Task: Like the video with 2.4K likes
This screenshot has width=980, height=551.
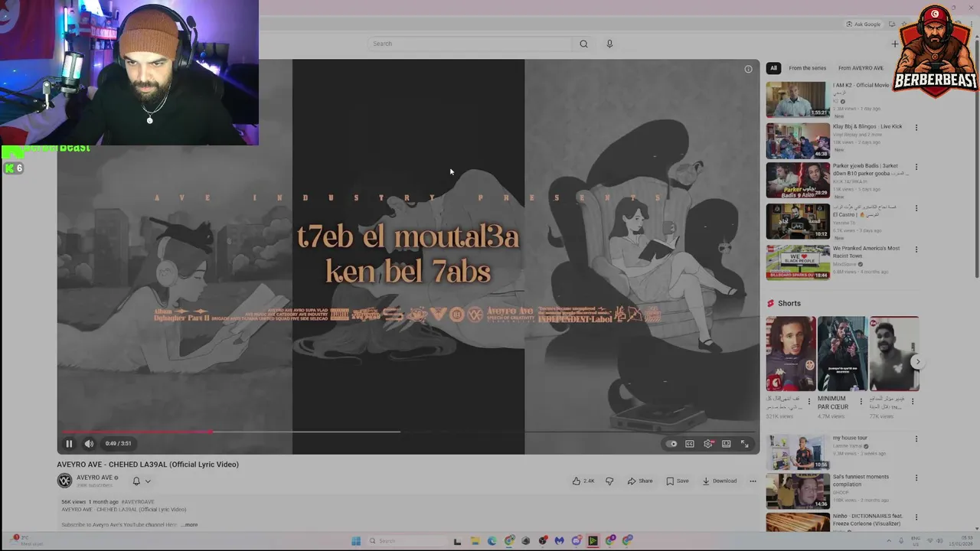Action: click(x=583, y=481)
